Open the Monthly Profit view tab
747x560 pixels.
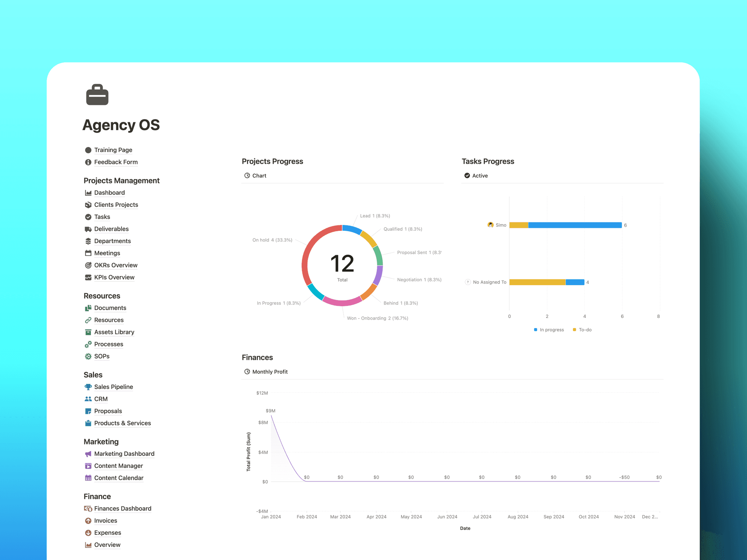[270, 372]
